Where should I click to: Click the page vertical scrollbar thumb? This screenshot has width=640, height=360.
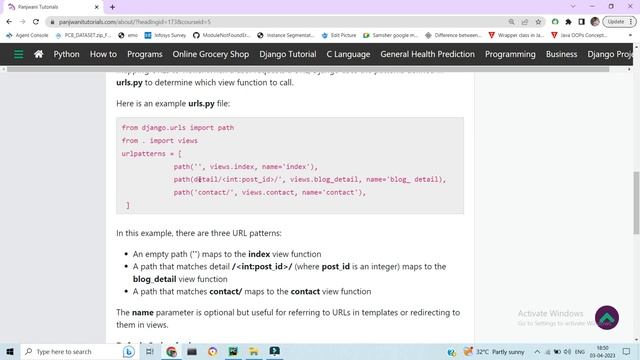tap(636, 203)
